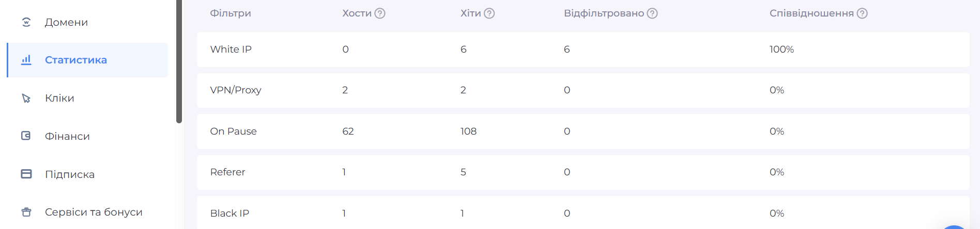Screen dimensions: 980x229
Task: Click the sidebar vertical scrollbar
Action: tap(179, 62)
